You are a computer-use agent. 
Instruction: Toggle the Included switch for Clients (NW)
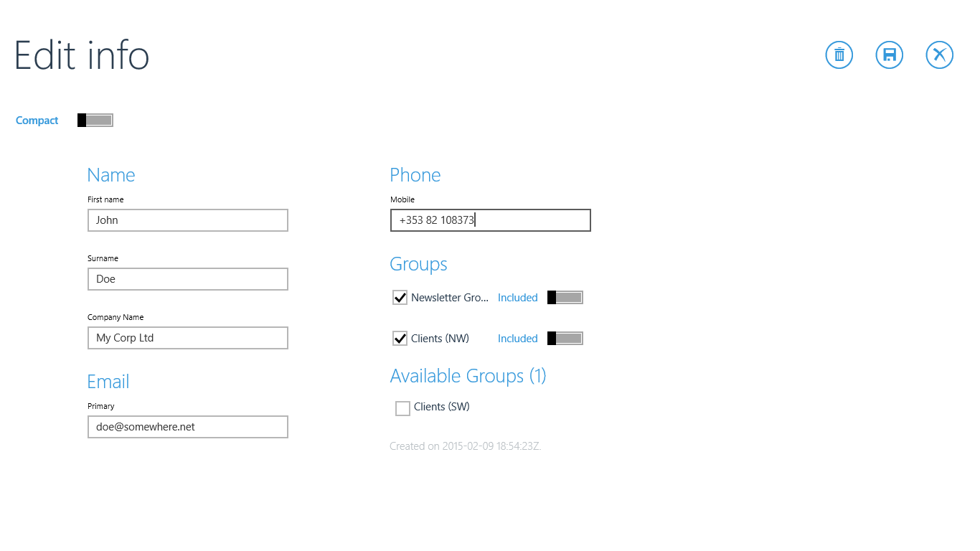click(565, 339)
